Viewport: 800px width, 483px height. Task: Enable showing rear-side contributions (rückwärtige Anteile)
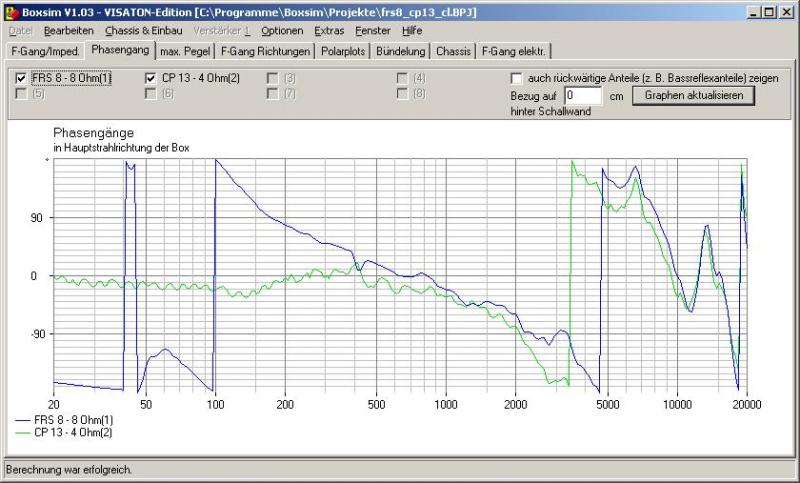516,78
